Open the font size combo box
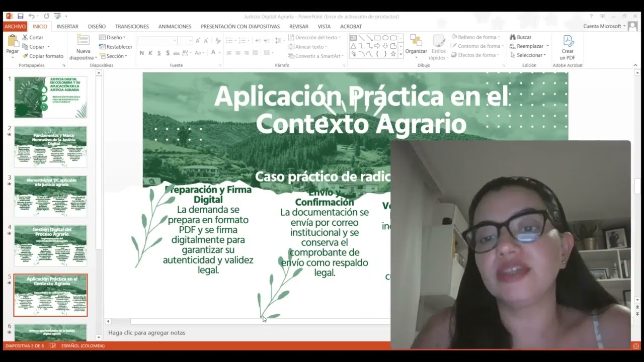 pyautogui.click(x=185, y=40)
